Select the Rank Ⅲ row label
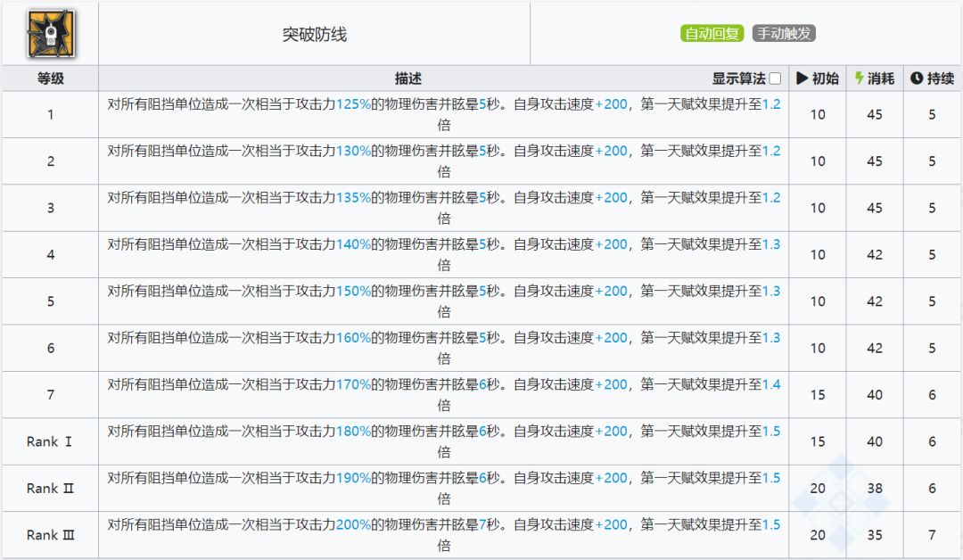The image size is (963, 560). coord(50,535)
